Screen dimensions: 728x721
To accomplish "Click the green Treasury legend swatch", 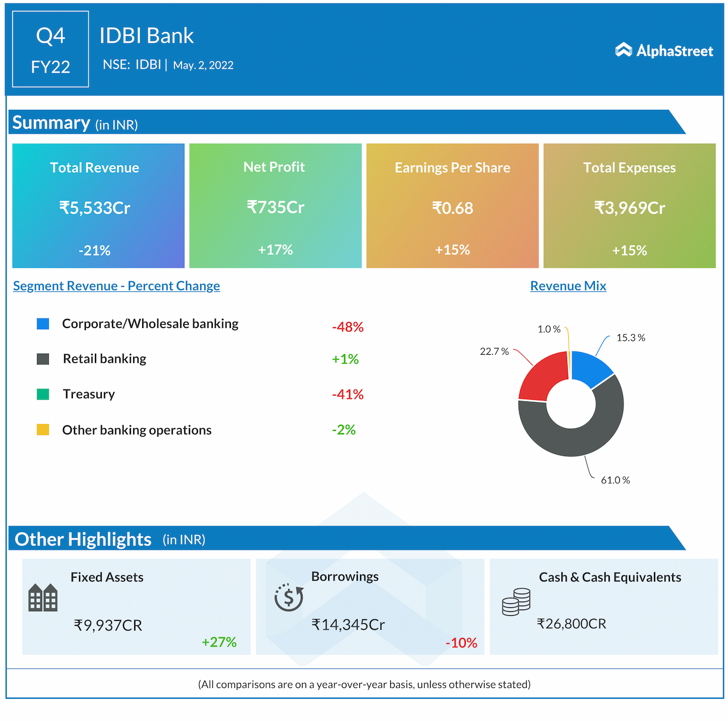I will coord(43,394).
